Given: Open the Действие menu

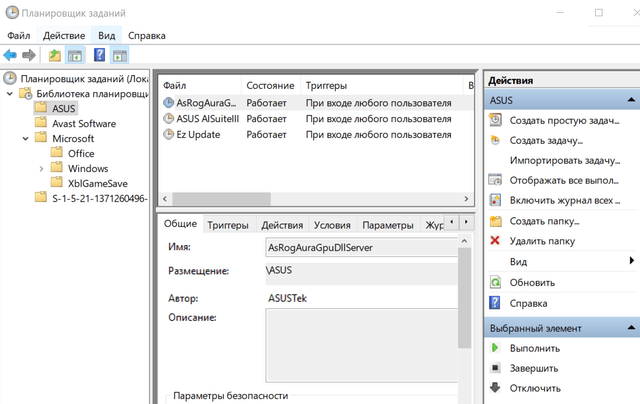Looking at the screenshot, I should [x=64, y=36].
